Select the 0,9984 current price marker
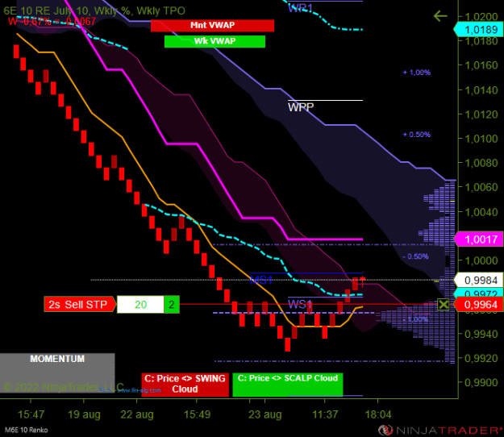The image size is (504, 437). [x=479, y=281]
